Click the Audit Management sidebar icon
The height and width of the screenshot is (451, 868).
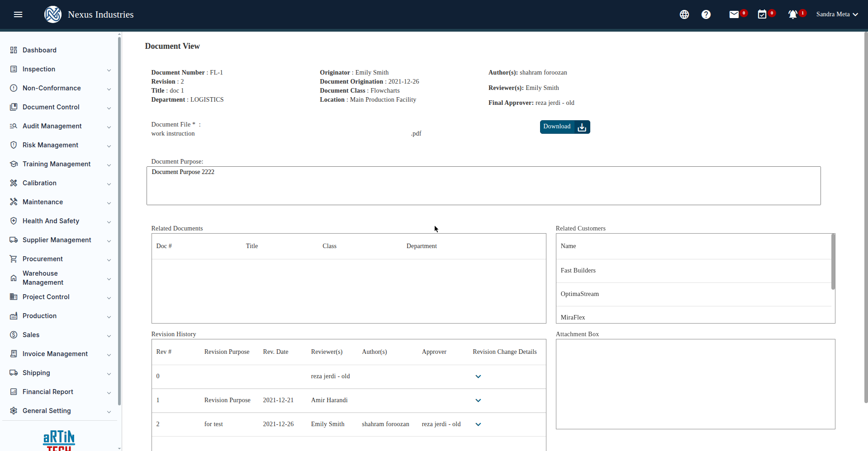[x=14, y=126]
